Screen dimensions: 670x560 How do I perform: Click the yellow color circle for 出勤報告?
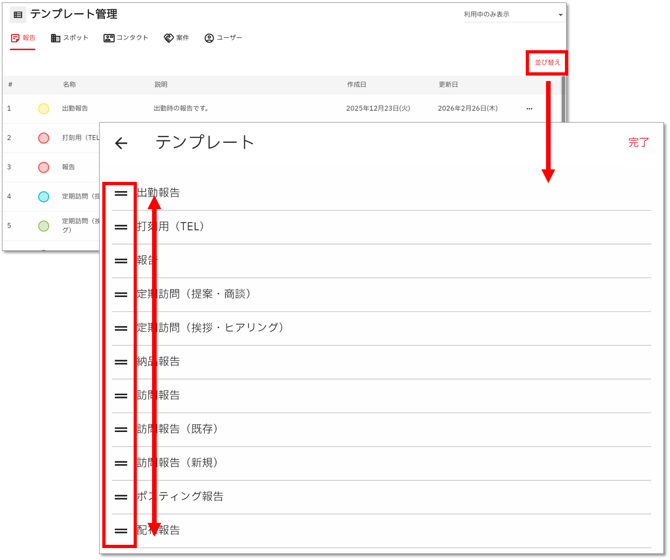pos(43,109)
